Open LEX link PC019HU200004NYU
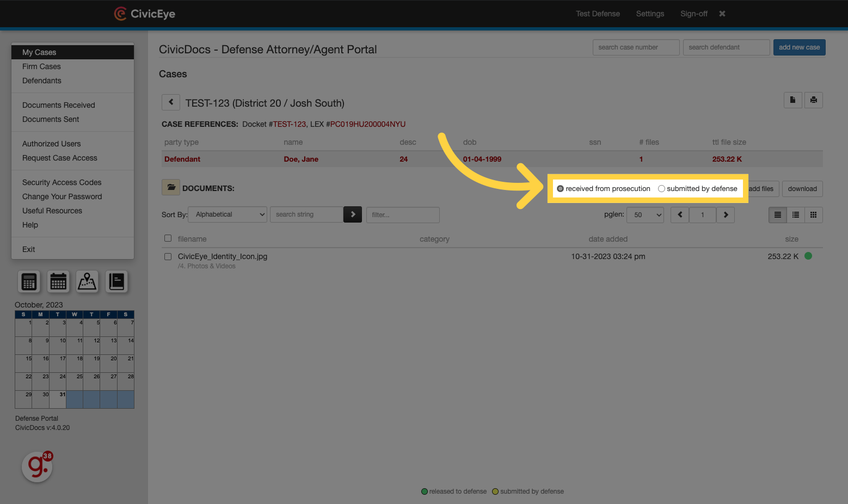This screenshot has height=504, width=848. point(368,124)
